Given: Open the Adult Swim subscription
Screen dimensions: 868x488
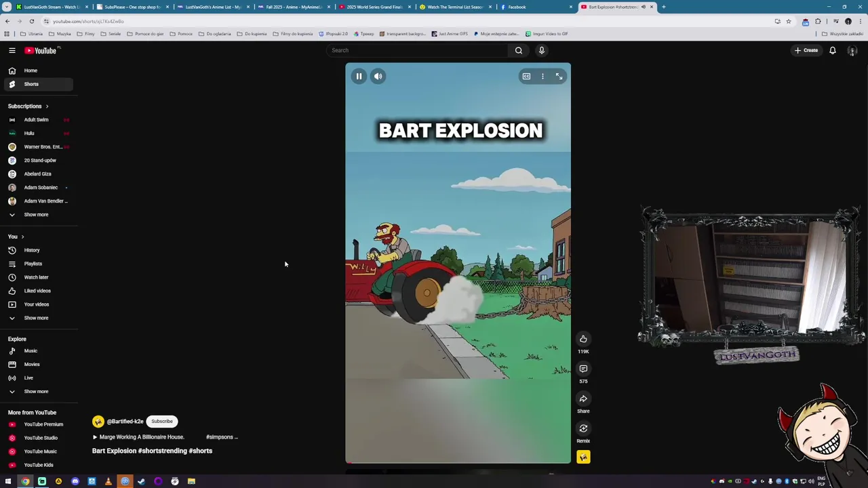Looking at the screenshot, I should 37,120.
